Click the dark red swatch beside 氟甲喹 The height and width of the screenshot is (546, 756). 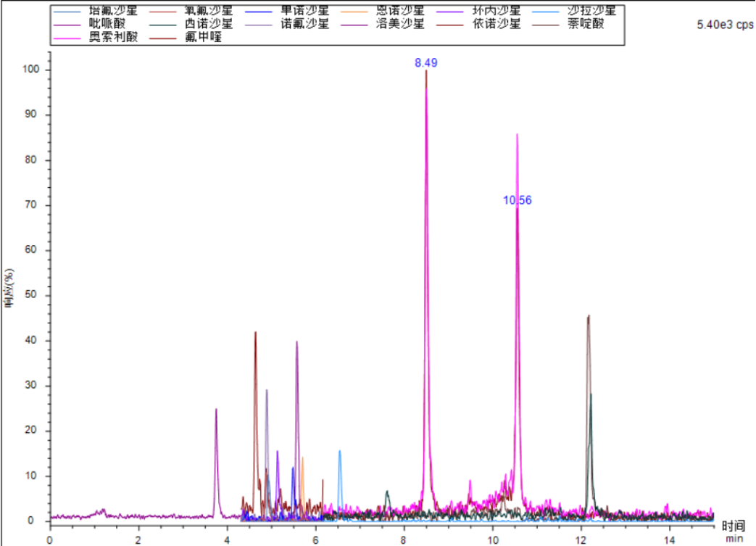(165, 38)
